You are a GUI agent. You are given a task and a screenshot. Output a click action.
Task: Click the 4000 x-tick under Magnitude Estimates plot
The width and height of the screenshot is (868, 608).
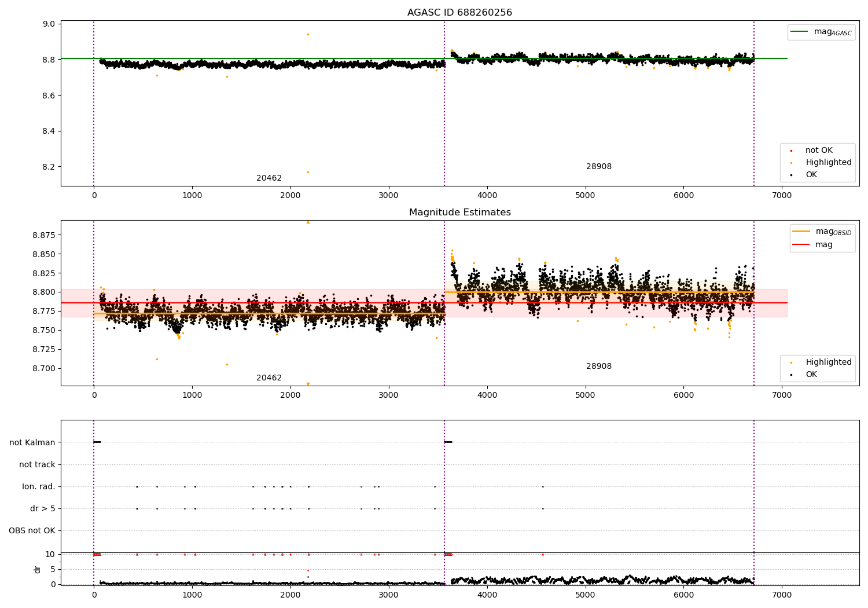[487, 395]
